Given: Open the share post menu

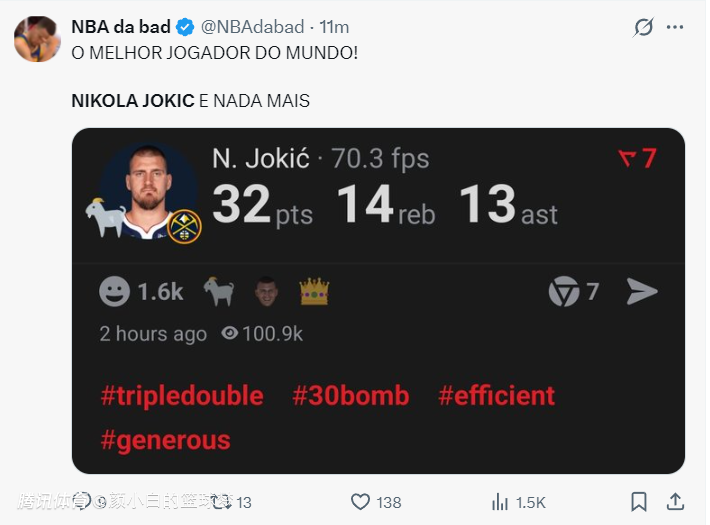Looking at the screenshot, I should 675,502.
